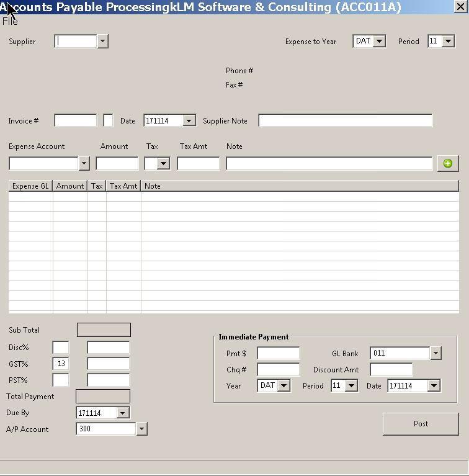Open the Due By date dropdown
The width and height of the screenshot is (469, 476).
click(x=123, y=413)
